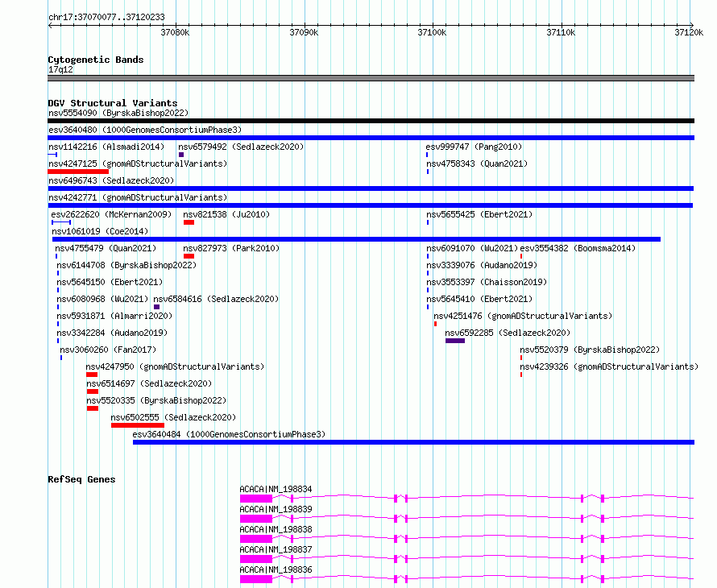The width and height of the screenshot is (717, 588).
Task: Click nsv6579492 (Sedlazeck2020) label
Action: click(x=241, y=147)
